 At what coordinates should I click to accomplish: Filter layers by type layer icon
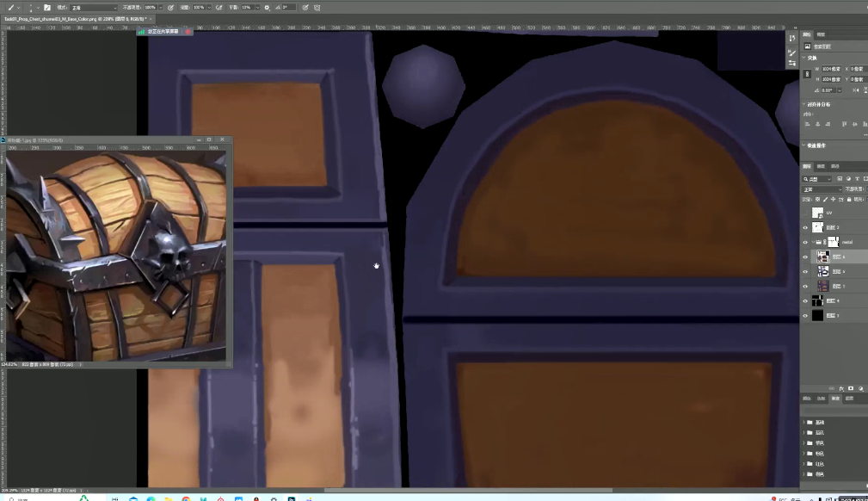click(857, 178)
